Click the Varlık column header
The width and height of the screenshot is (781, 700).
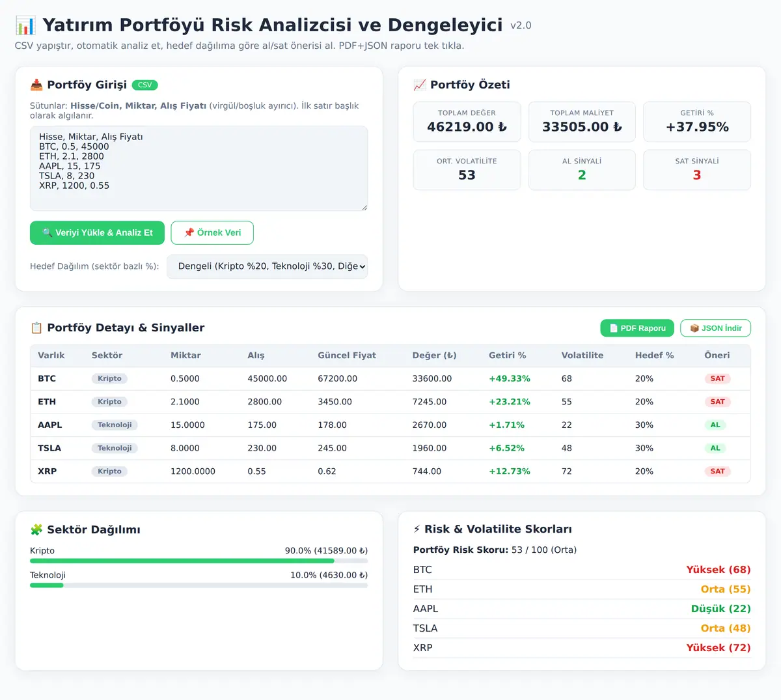[51, 356]
